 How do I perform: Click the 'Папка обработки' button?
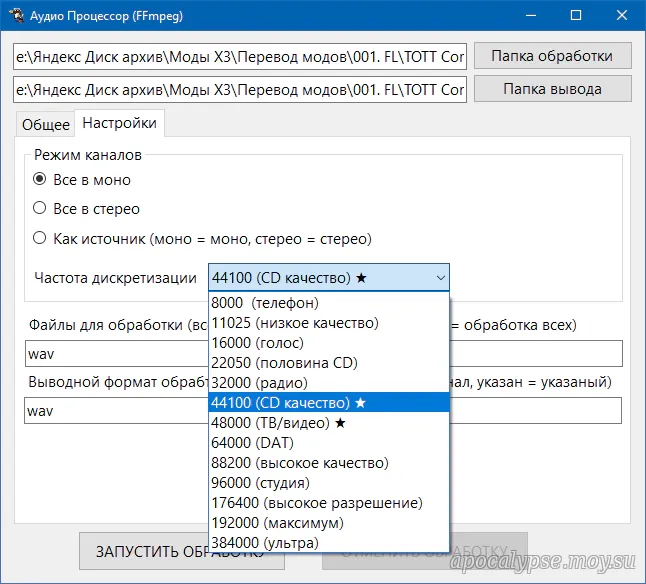[x=552, y=56]
